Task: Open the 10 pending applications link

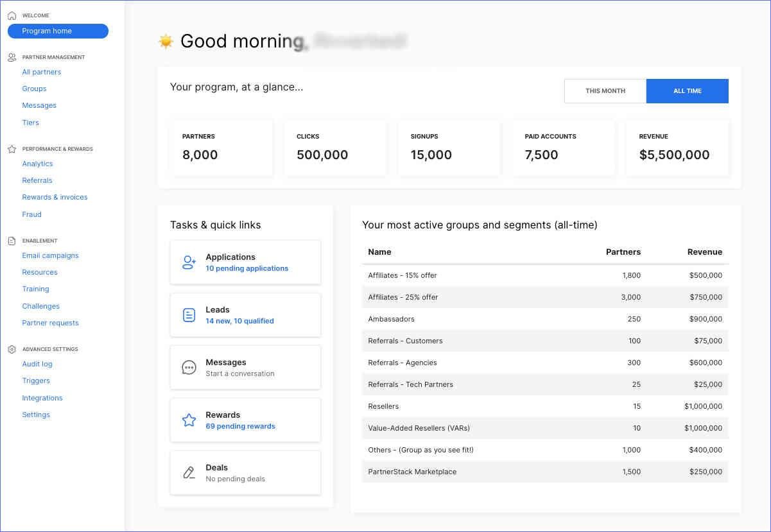Action: [x=247, y=268]
